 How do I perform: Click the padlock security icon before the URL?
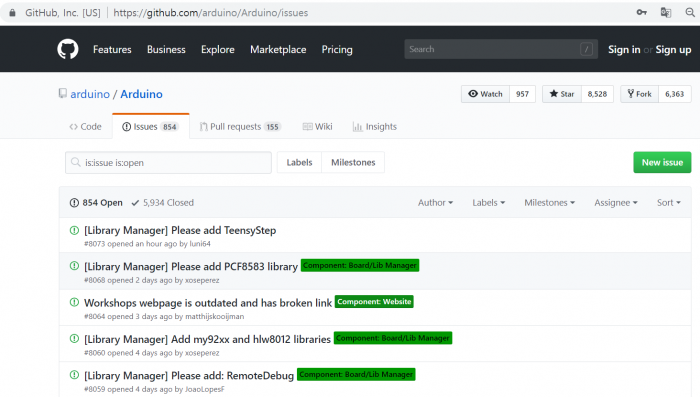tap(12, 13)
